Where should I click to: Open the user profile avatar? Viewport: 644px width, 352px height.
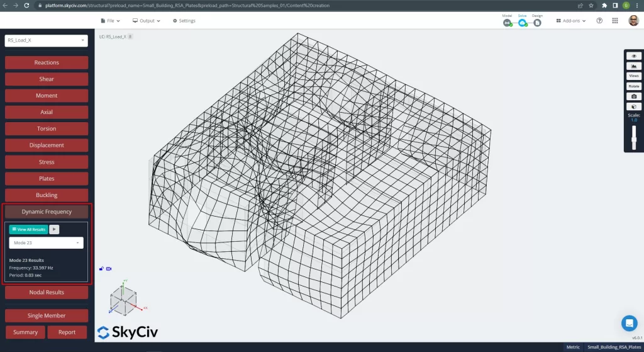(633, 20)
